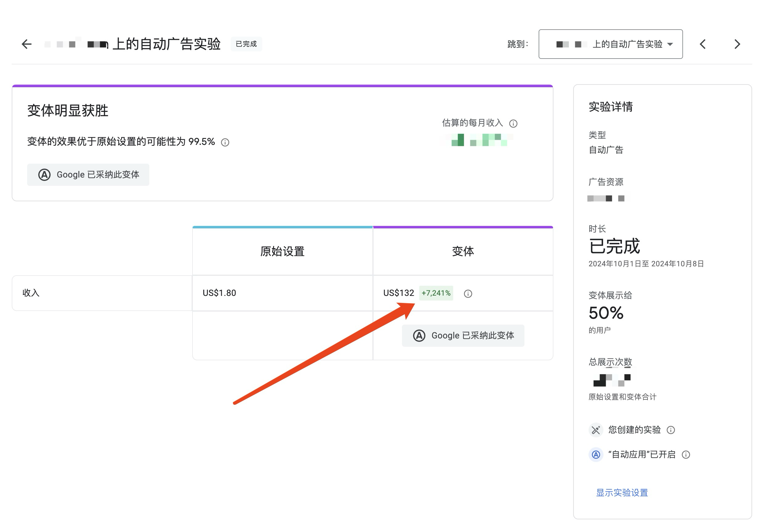Viewport: 770px width, 532px height.
Task: Click the info icon next to the 99.5% probability
Action: pos(225,142)
